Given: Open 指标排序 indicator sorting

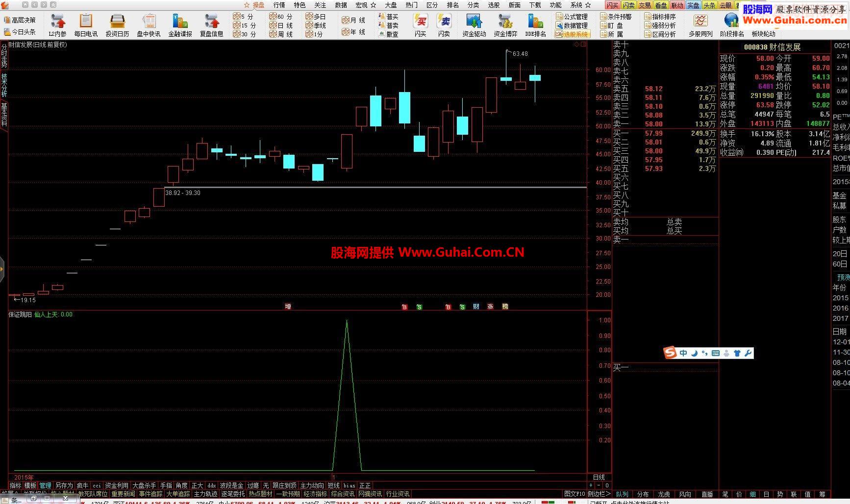Looking at the screenshot, I should pos(660,17).
